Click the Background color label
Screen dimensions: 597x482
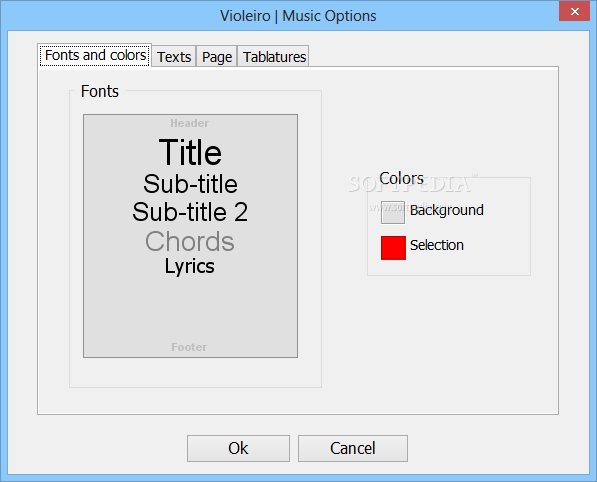(447, 210)
